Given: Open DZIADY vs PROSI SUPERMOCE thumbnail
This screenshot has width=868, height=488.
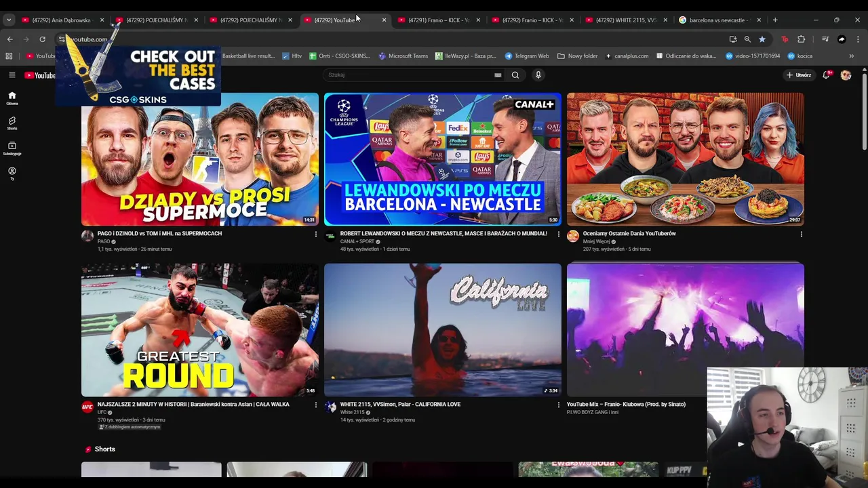Looking at the screenshot, I should (x=199, y=159).
